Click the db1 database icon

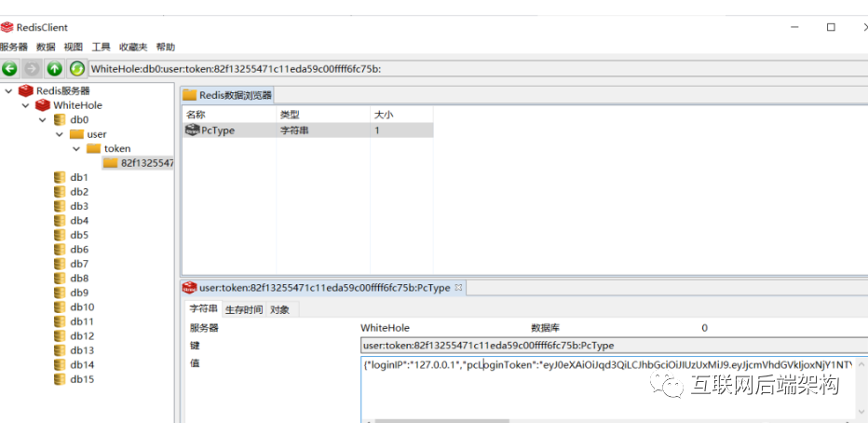pyautogui.click(x=60, y=177)
